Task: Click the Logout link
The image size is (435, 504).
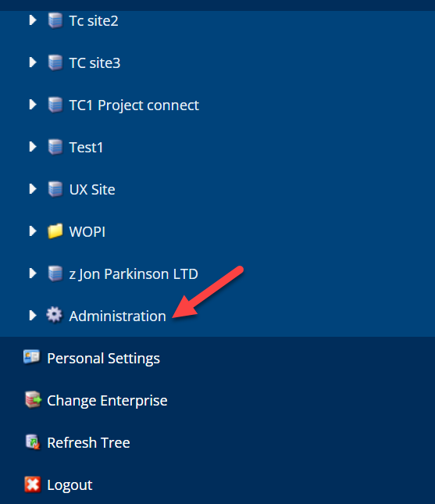Action: (x=70, y=485)
